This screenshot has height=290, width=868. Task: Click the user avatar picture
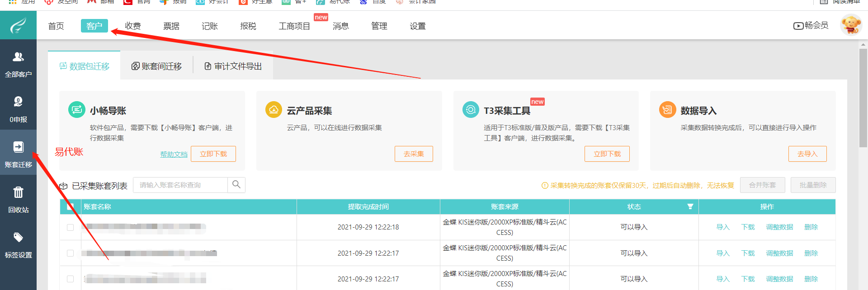pos(851,25)
